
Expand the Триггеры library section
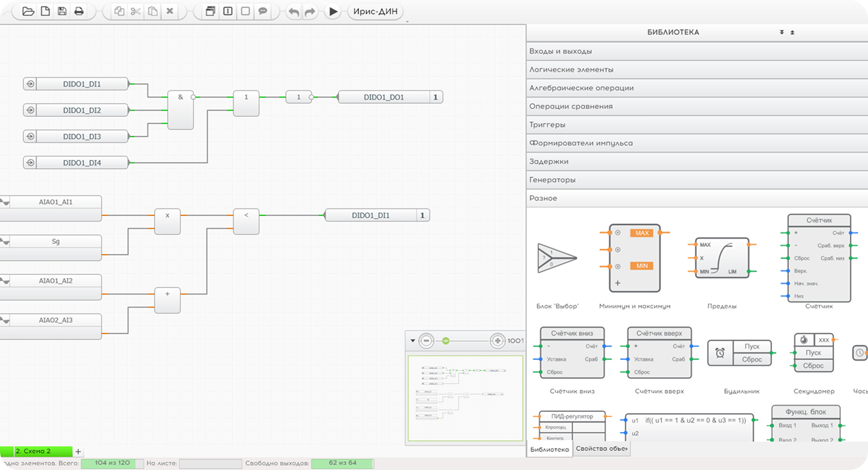(697, 124)
